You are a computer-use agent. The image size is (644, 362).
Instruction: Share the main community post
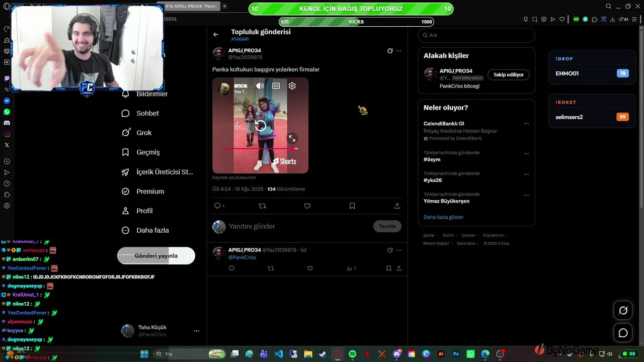(x=397, y=206)
